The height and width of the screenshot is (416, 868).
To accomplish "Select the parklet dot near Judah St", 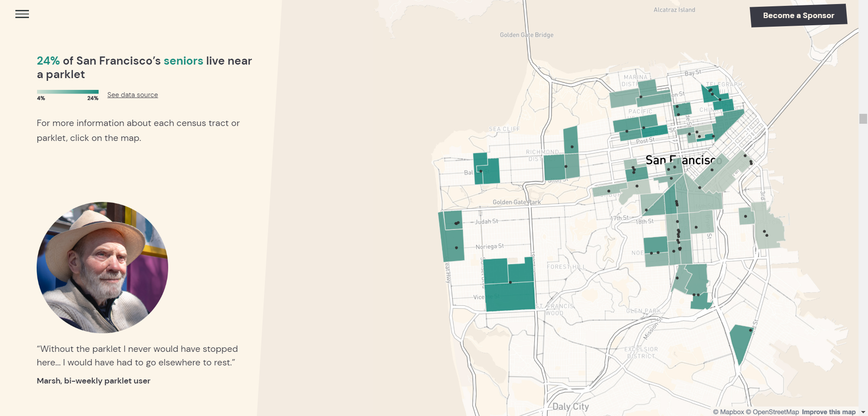I will click(x=457, y=223).
